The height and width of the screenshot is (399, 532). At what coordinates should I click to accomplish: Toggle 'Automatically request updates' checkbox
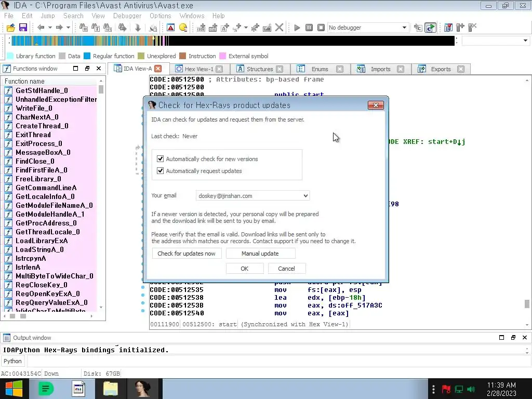(x=161, y=170)
